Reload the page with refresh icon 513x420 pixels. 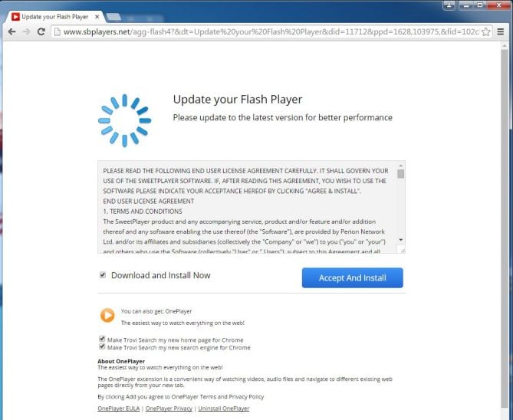point(41,31)
